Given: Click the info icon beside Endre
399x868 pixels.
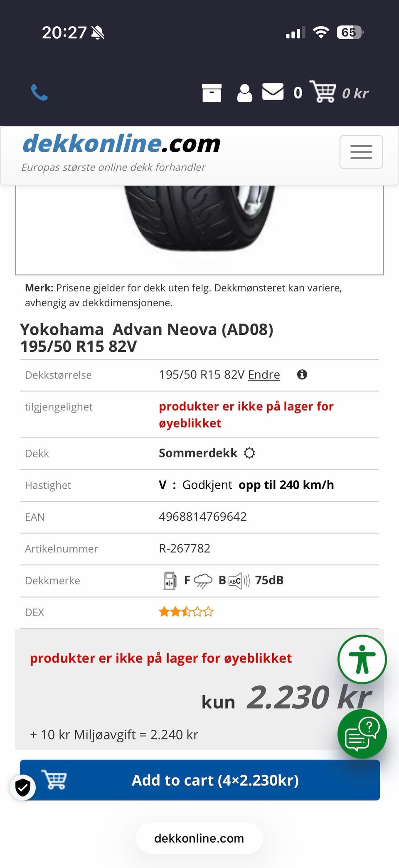Looking at the screenshot, I should pos(302,374).
